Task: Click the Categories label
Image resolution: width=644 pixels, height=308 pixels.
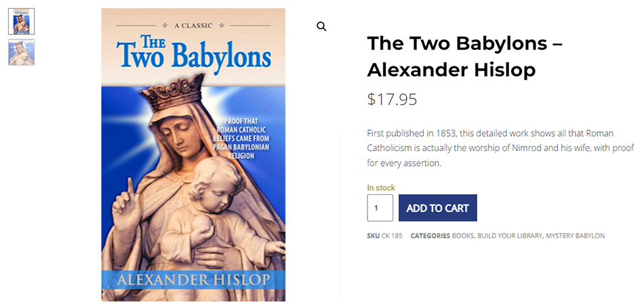Action: tap(430, 236)
